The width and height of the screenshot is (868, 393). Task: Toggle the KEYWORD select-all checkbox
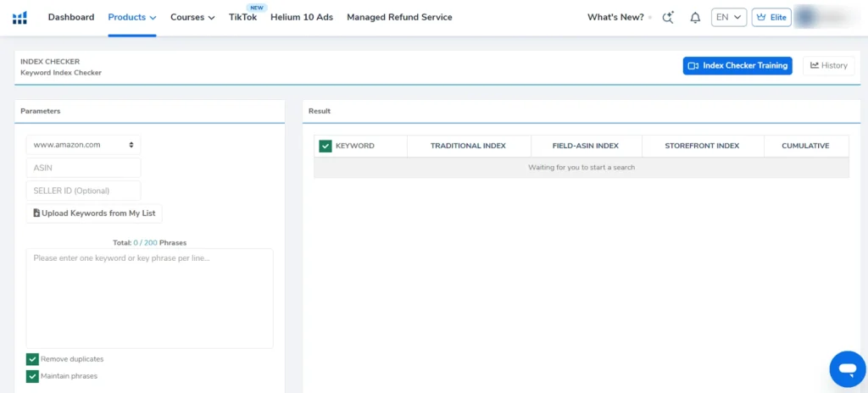325,146
